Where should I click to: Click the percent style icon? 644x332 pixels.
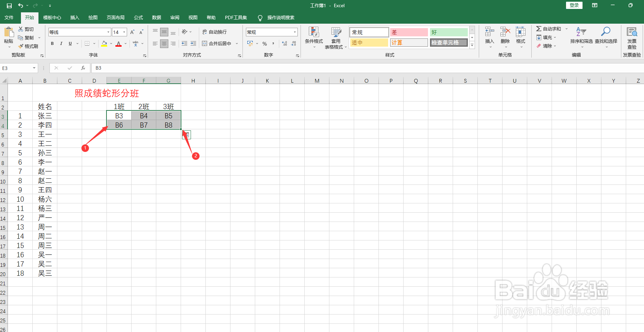[x=264, y=44]
